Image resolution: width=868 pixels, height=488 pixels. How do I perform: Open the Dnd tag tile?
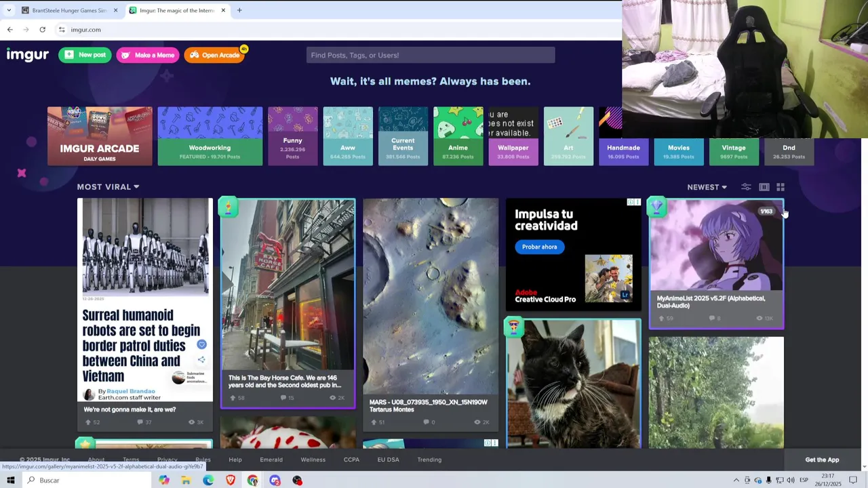tap(789, 151)
